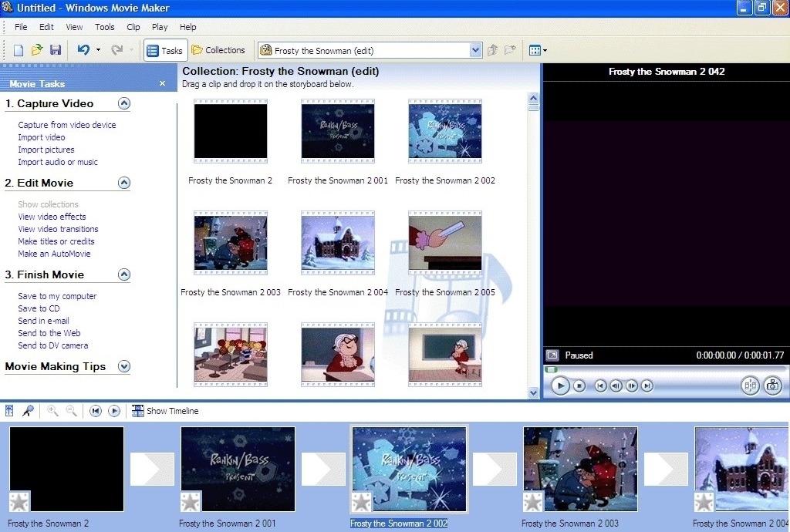The height and width of the screenshot is (532, 790).
Task: Toggle the Tasks pane button
Action: [165, 50]
